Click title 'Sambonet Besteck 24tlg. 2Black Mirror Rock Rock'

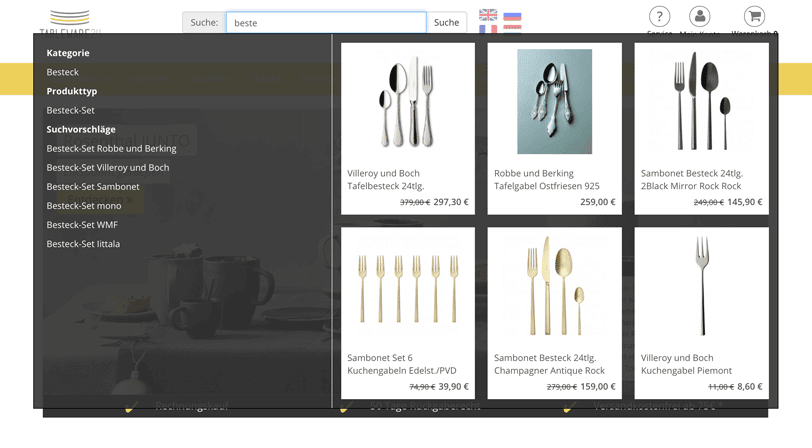(x=691, y=180)
